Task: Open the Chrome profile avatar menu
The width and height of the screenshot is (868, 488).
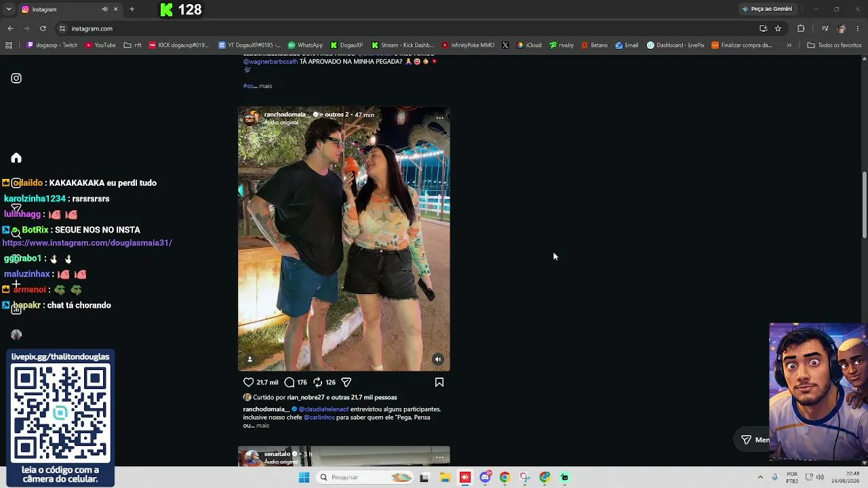Action: pyautogui.click(x=842, y=28)
